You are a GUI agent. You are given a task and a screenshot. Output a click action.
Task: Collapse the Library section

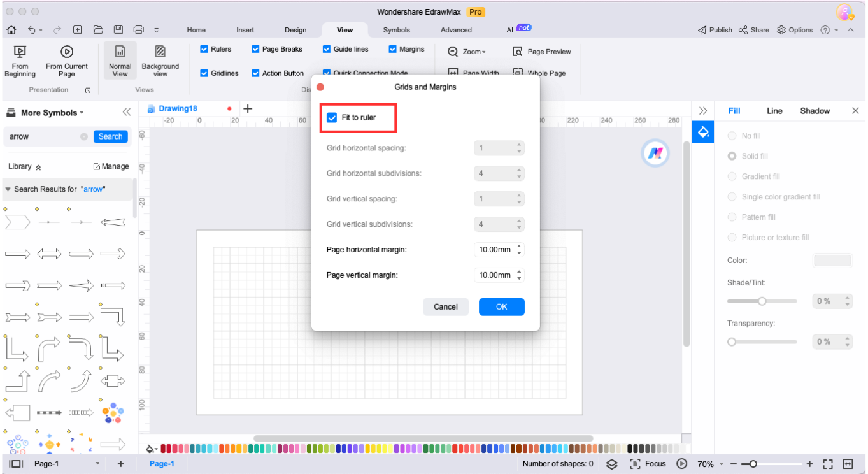tap(38, 167)
